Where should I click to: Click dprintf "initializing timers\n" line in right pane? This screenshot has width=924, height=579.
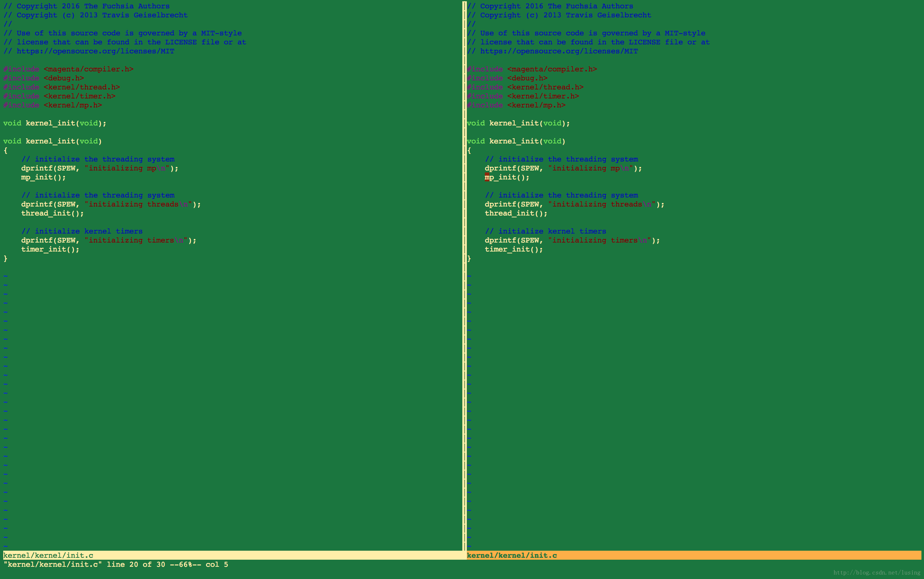tap(572, 241)
